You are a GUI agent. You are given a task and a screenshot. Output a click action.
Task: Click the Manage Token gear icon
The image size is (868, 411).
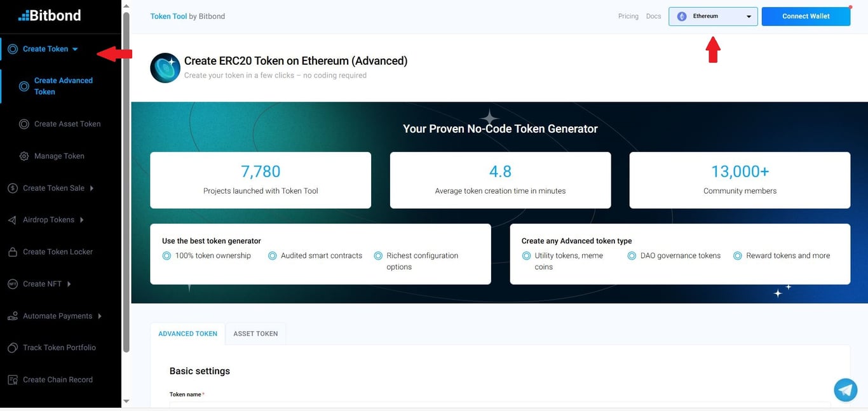click(24, 156)
